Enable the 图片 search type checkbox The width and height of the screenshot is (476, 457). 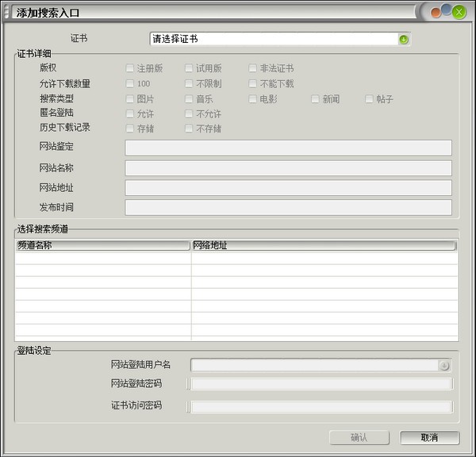pos(129,99)
